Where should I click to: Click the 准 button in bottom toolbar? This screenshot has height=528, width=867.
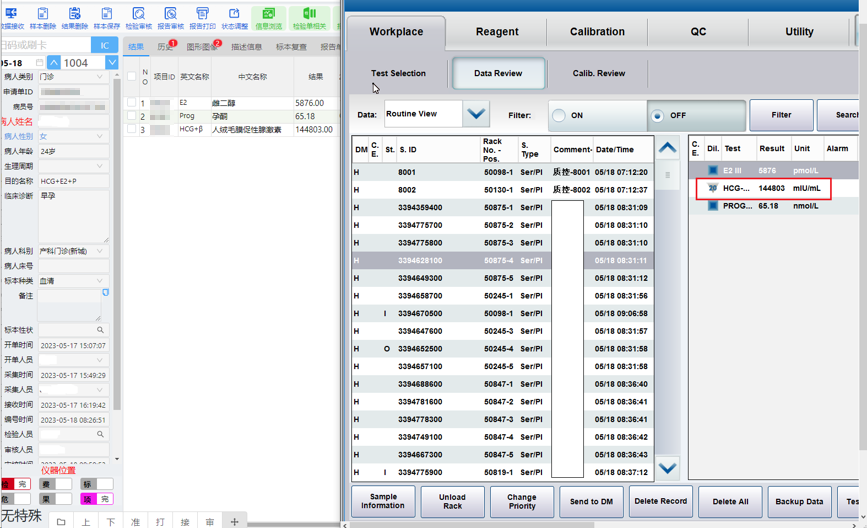(135, 522)
